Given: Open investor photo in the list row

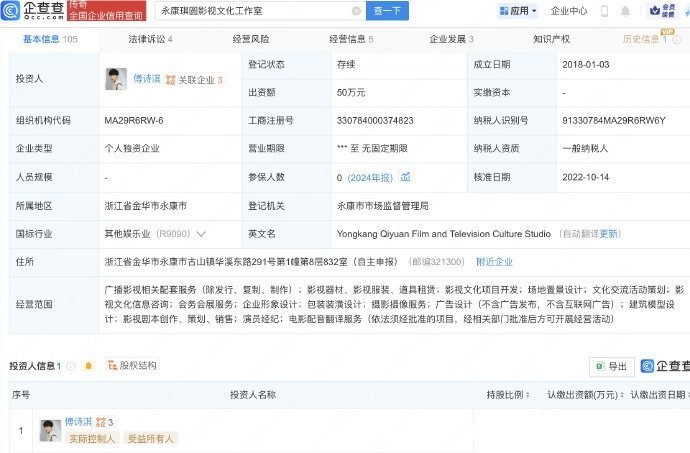Looking at the screenshot, I should (51, 431).
